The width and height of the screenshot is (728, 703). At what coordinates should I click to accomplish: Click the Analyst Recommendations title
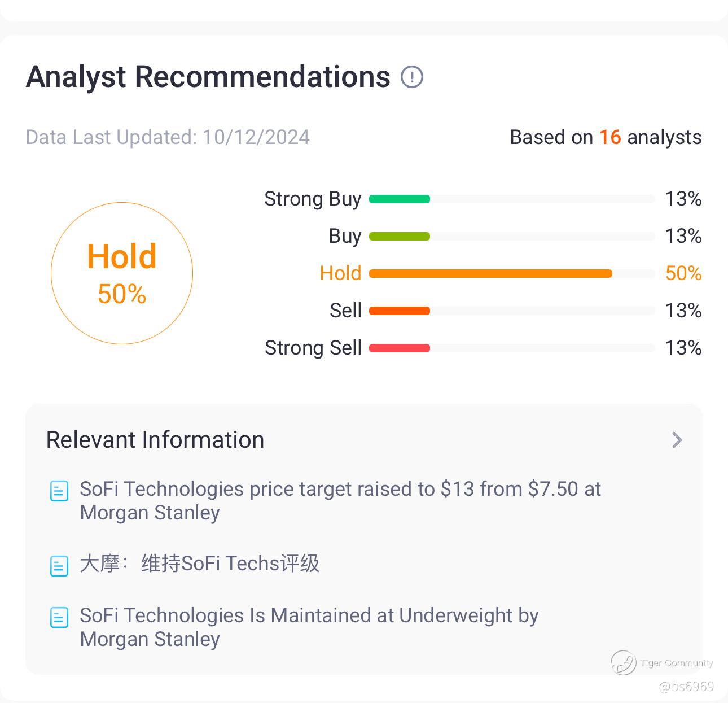pyautogui.click(x=208, y=77)
